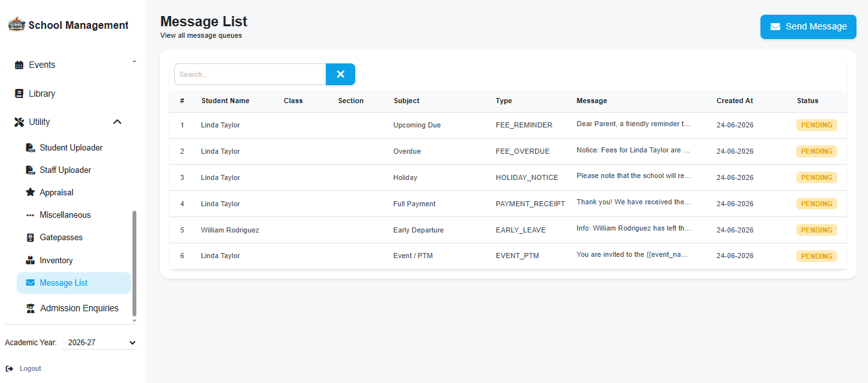This screenshot has height=383, width=868.
Task: Click PENDING badge in Full Payment row
Action: [817, 204]
